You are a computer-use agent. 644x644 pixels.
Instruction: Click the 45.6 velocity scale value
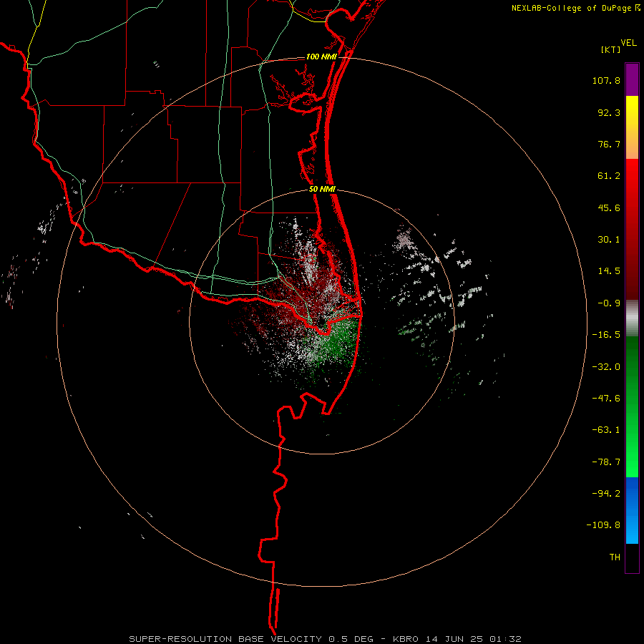click(x=609, y=208)
